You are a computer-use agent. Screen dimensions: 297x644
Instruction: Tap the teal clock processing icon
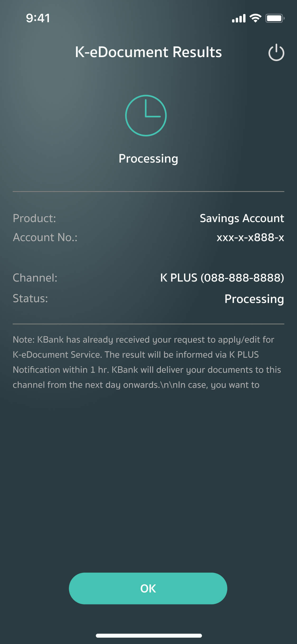(x=146, y=116)
